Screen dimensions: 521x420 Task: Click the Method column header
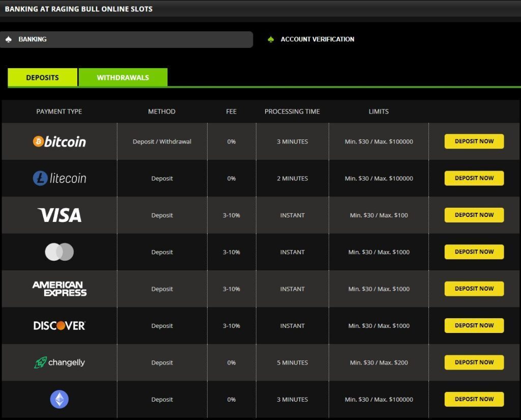(x=162, y=111)
